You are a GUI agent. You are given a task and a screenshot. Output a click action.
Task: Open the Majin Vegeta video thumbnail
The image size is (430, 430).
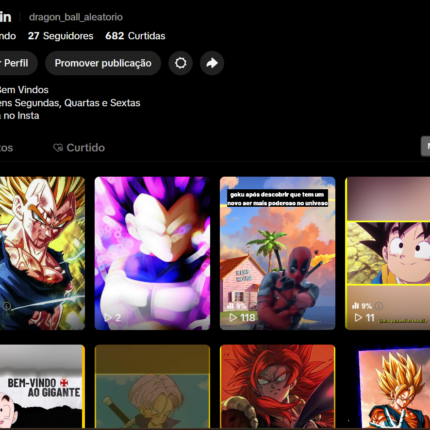pos(42,253)
